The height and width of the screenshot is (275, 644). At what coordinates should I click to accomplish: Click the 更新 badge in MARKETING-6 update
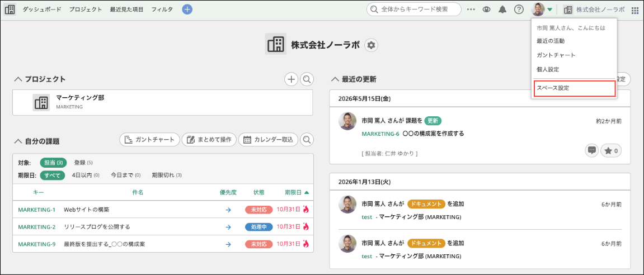pos(433,121)
